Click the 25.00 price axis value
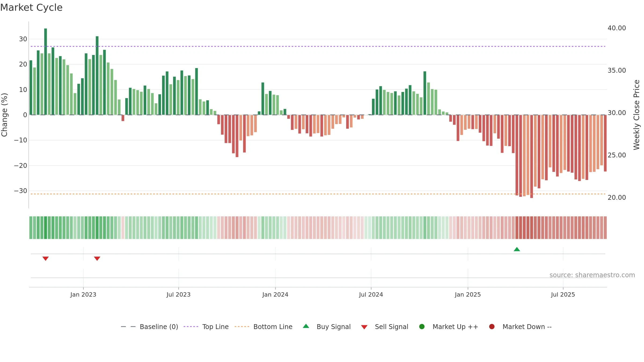The image size is (644, 362). point(617,155)
